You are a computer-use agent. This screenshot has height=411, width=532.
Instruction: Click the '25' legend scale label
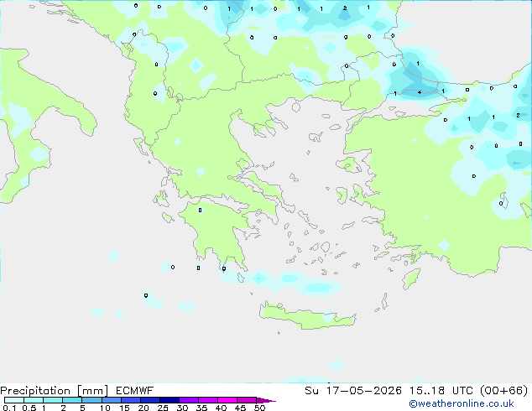[163, 408]
